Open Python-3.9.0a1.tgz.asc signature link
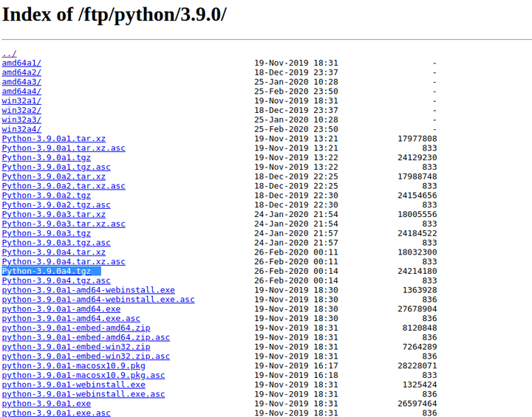The height and width of the screenshot is (417, 532). (56, 167)
